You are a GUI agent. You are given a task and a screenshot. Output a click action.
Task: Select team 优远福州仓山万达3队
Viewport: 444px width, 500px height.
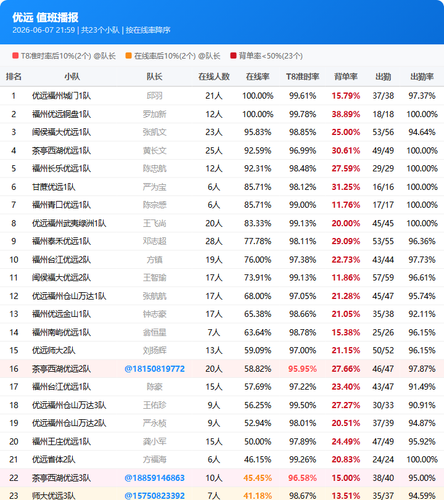69,405
